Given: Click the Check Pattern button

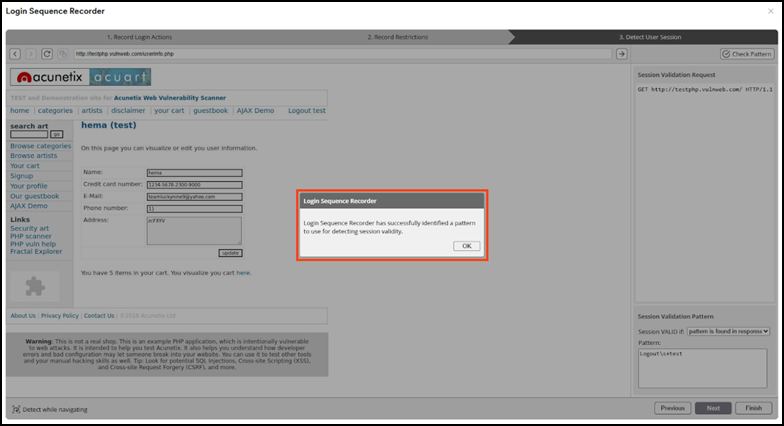Looking at the screenshot, I should [746, 53].
